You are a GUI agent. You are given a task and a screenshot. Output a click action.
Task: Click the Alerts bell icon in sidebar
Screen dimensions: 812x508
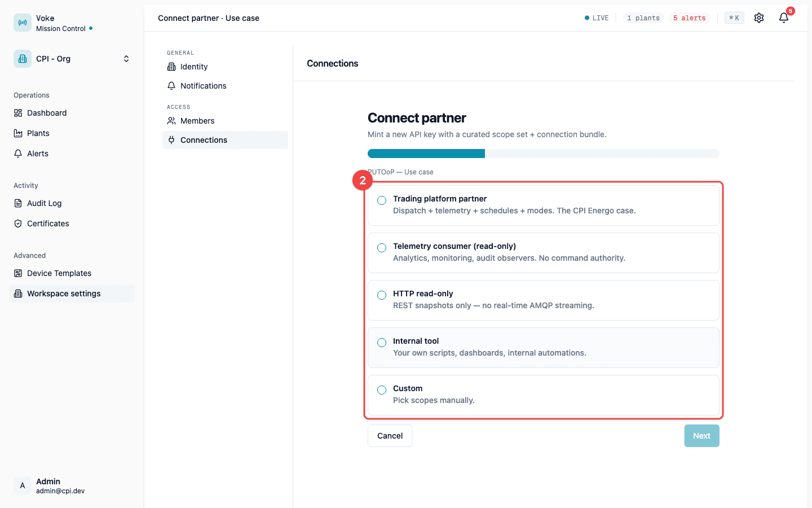click(18, 154)
